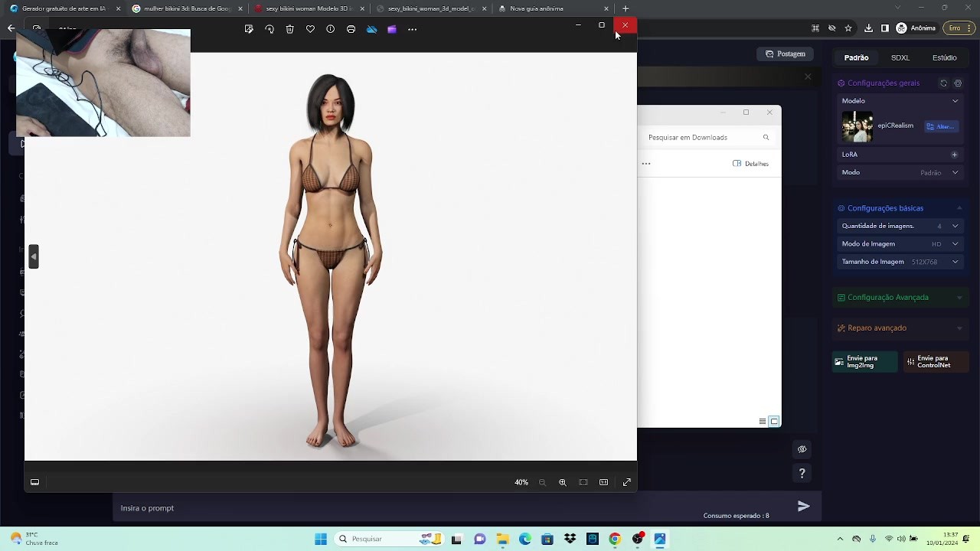Click the print icon in Photos toolbar

tap(351, 29)
